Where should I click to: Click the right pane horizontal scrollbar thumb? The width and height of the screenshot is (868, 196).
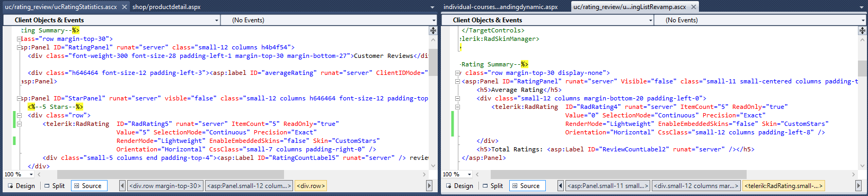[618, 174]
